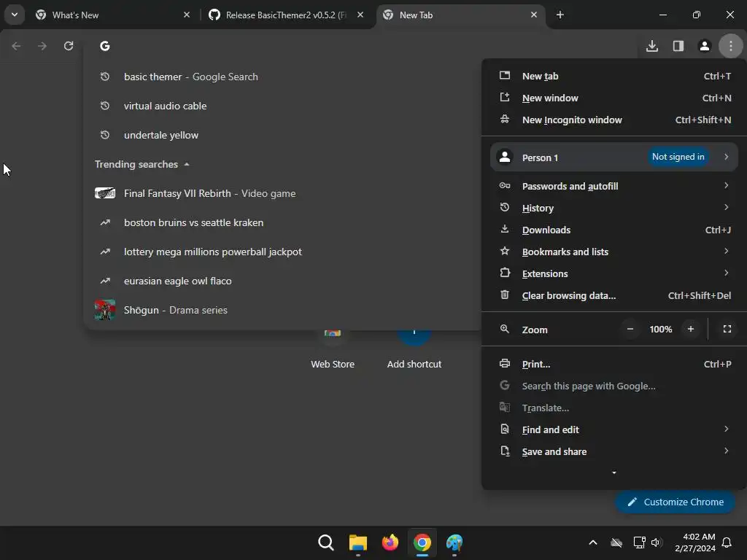Open the profile avatar icon in toolbar

click(704, 46)
